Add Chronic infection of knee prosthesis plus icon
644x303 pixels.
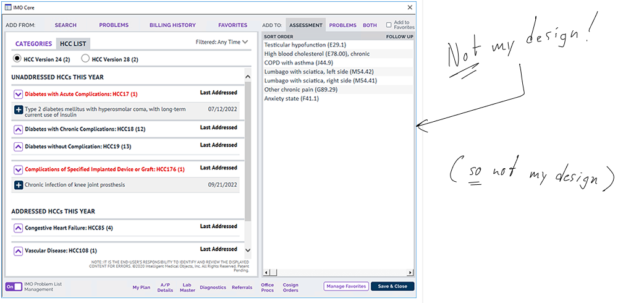(19, 185)
